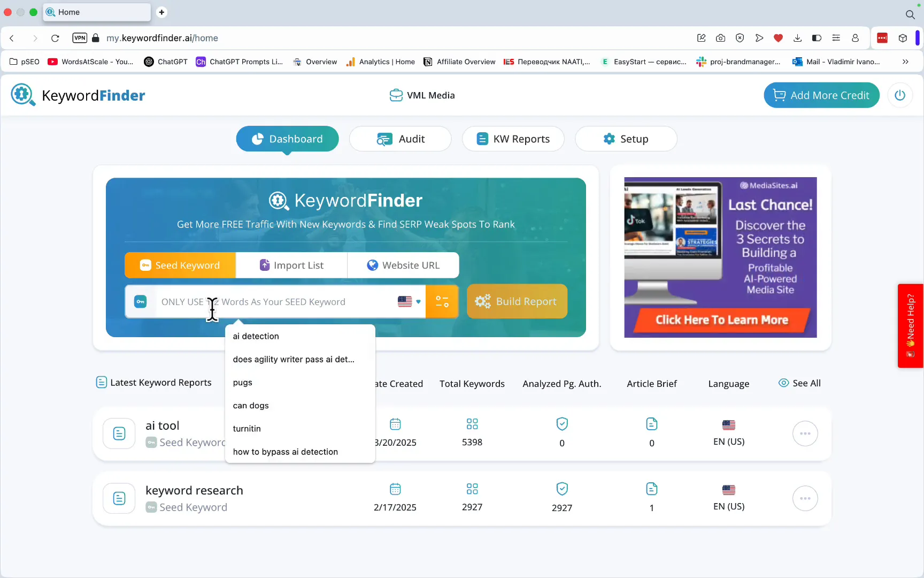Click the Analyzed Pg. Auth. column header
Image resolution: width=924 pixels, height=578 pixels.
point(562,384)
